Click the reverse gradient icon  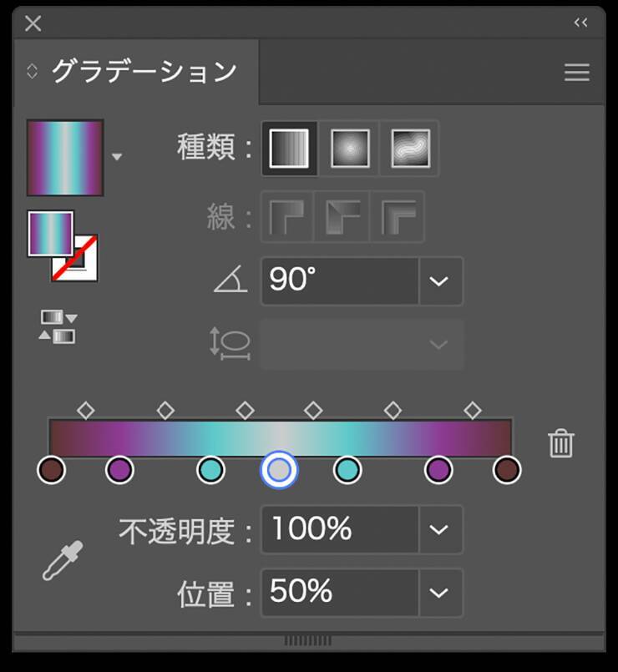(58, 326)
